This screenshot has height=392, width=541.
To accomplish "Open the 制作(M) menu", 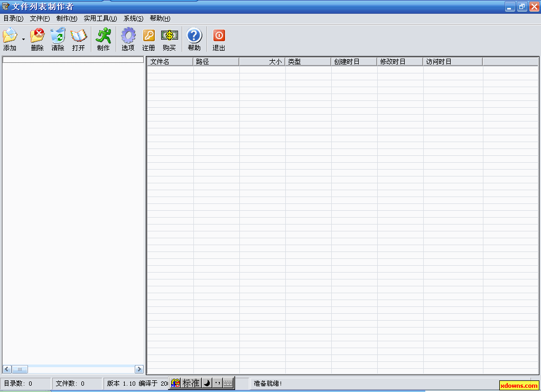I will 67,18.
